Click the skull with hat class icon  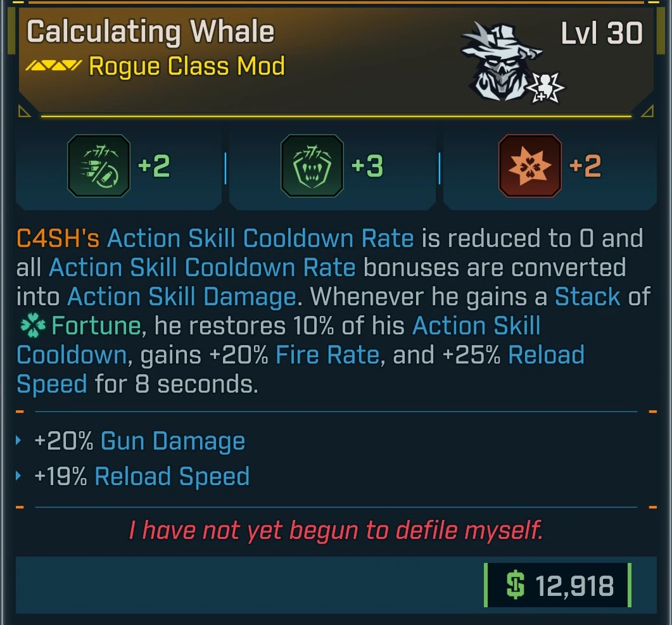click(500, 60)
